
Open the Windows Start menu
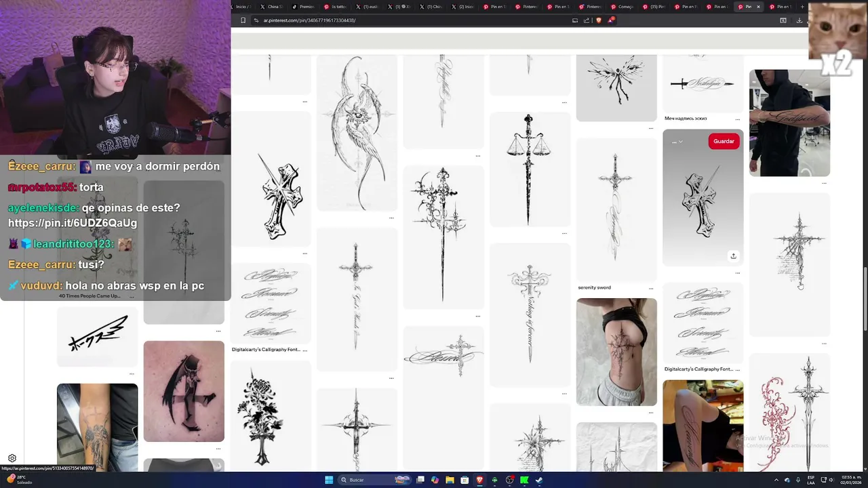[329, 480]
